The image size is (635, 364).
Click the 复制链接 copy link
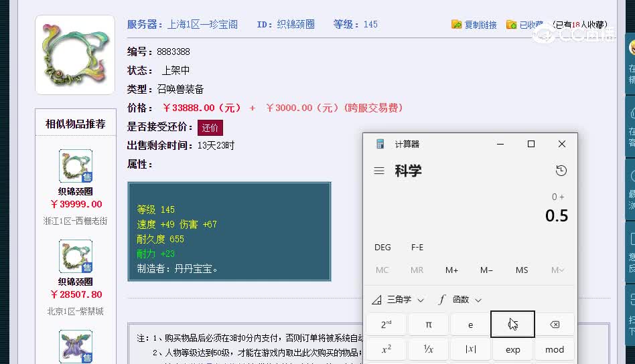480,25
